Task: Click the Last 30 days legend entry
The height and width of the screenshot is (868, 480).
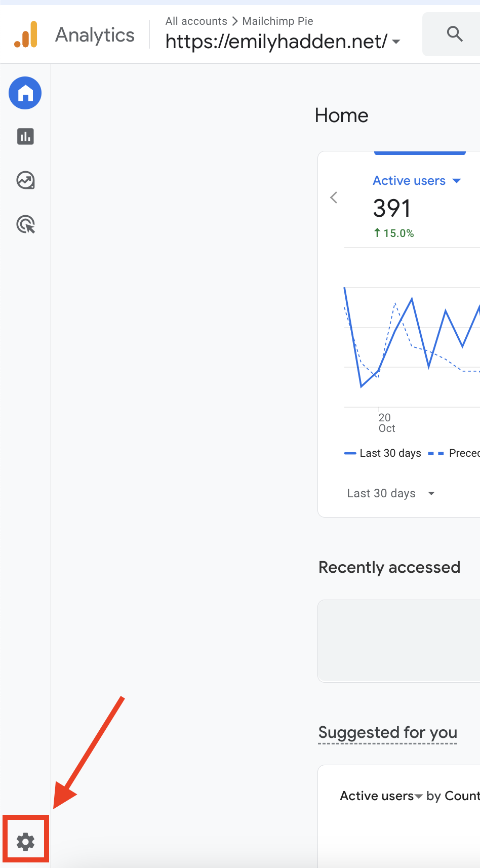Action: coord(383,453)
